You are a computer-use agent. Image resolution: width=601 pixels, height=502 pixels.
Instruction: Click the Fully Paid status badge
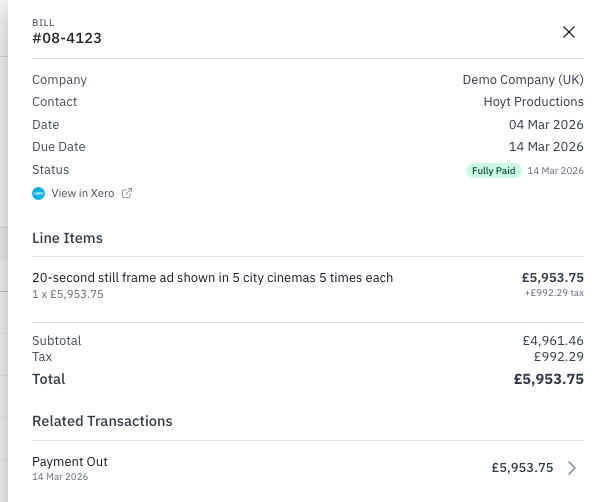click(494, 171)
